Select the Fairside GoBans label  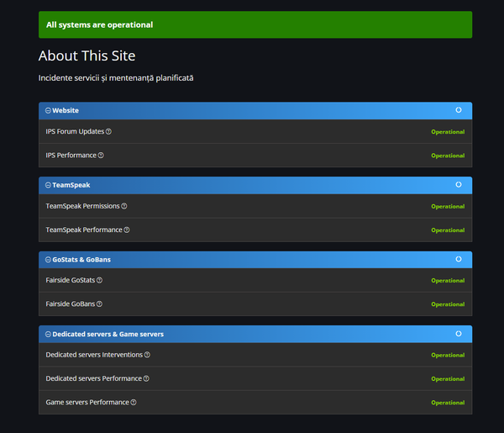point(71,304)
